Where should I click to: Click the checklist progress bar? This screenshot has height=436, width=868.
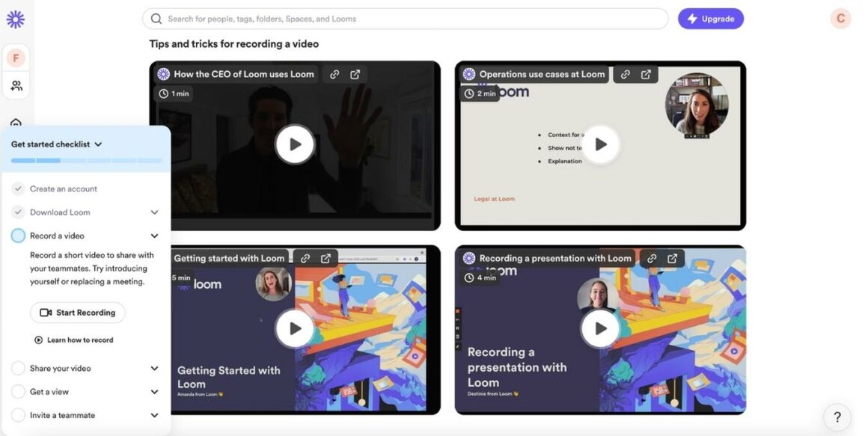pyautogui.click(x=86, y=161)
